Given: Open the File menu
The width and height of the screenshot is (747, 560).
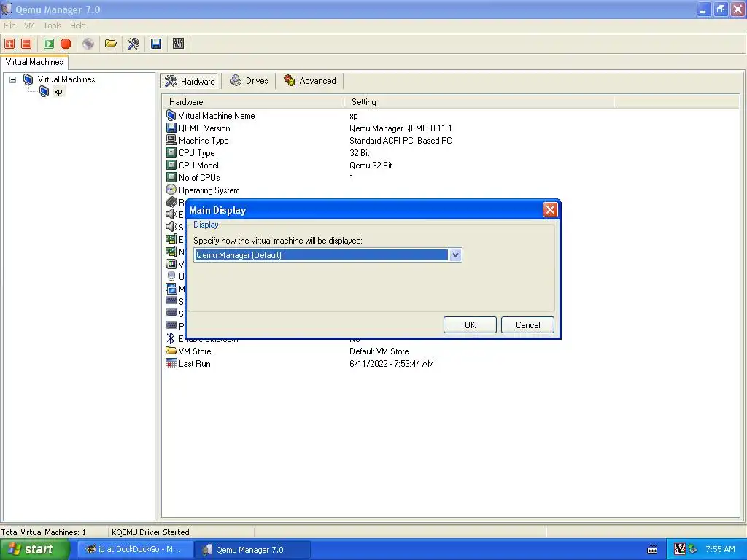Looking at the screenshot, I should click(x=9, y=26).
